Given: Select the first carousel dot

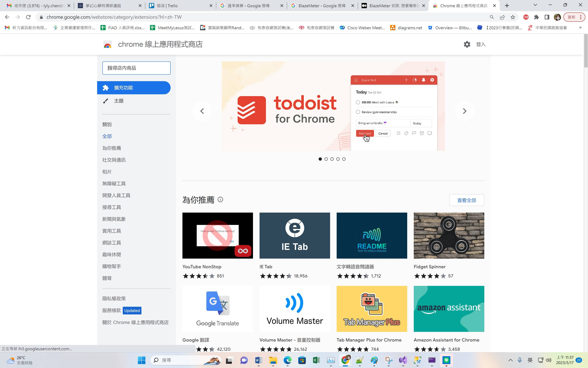Looking at the screenshot, I should click(x=320, y=159).
